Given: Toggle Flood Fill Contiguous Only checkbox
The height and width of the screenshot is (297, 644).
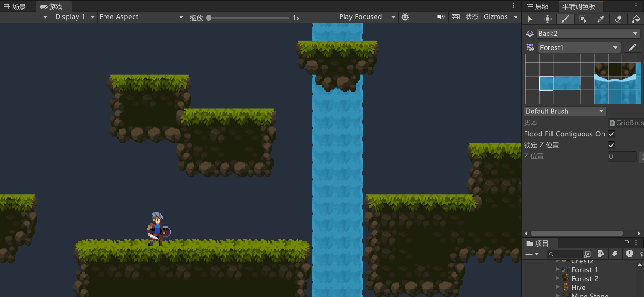Looking at the screenshot, I should 611,134.
